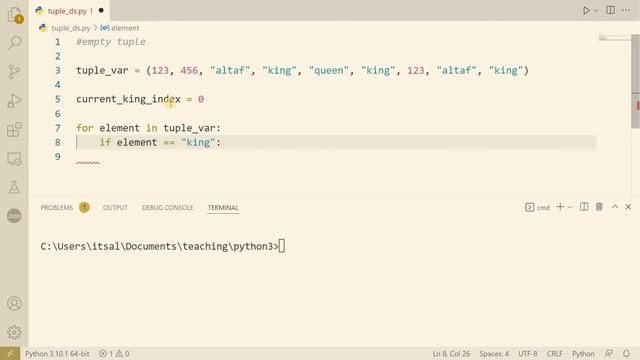Split the editor to the right

(611, 10)
